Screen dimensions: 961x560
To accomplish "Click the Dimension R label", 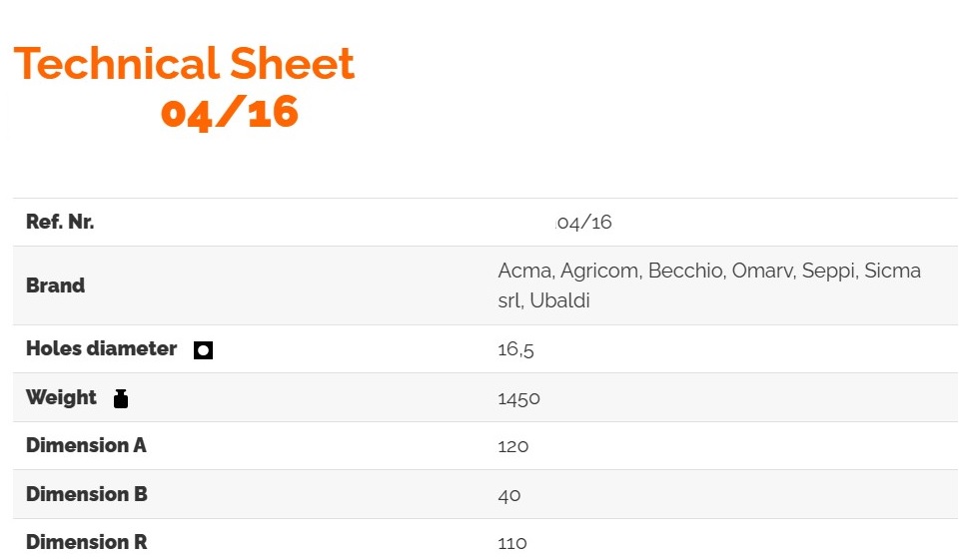I will tap(86, 542).
